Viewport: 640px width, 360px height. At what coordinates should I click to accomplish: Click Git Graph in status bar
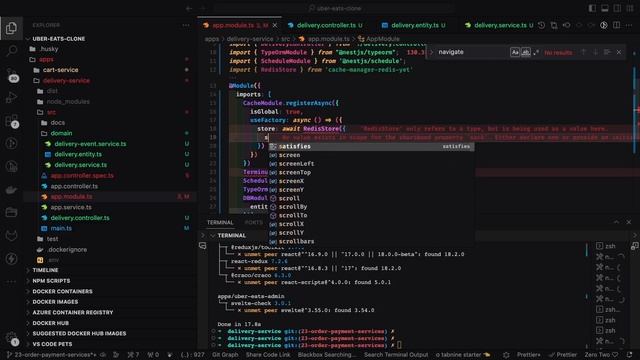point(225,355)
